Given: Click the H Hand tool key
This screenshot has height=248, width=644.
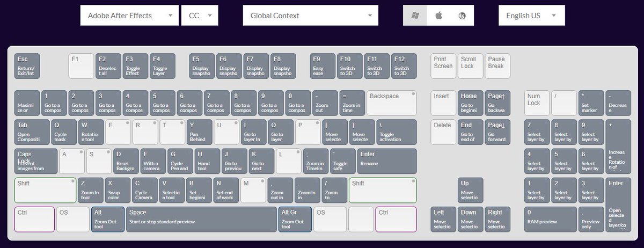Looking at the screenshot, I should point(207,161).
